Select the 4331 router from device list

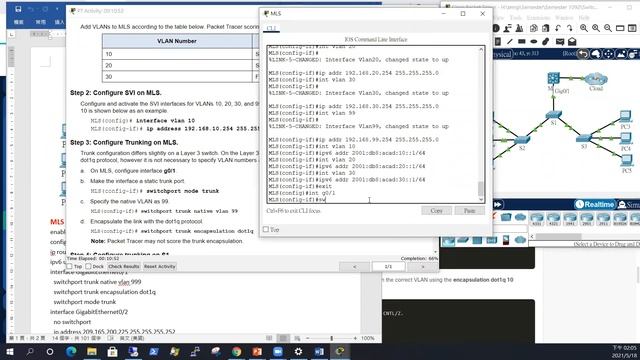pyautogui.click(x=537, y=218)
